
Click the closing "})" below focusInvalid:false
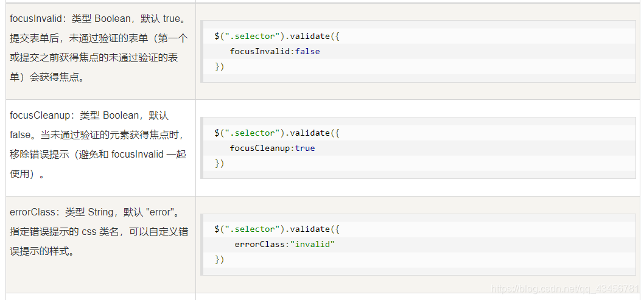[x=219, y=66]
